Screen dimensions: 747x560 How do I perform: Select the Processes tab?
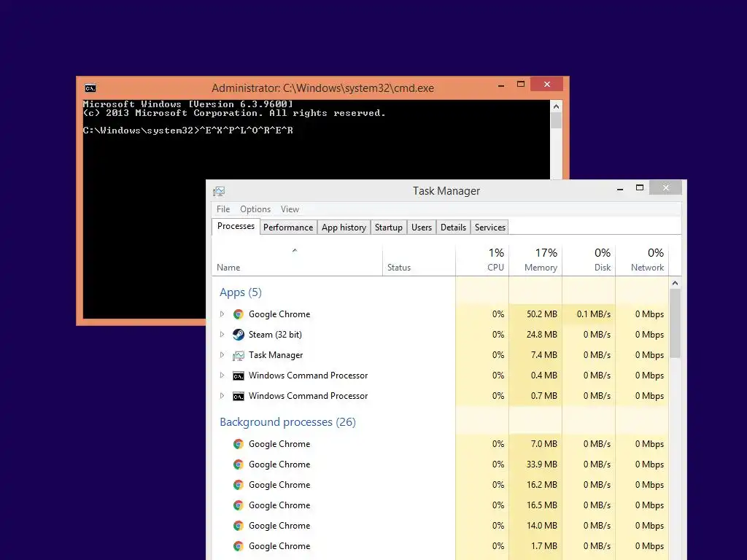[236, 226]
